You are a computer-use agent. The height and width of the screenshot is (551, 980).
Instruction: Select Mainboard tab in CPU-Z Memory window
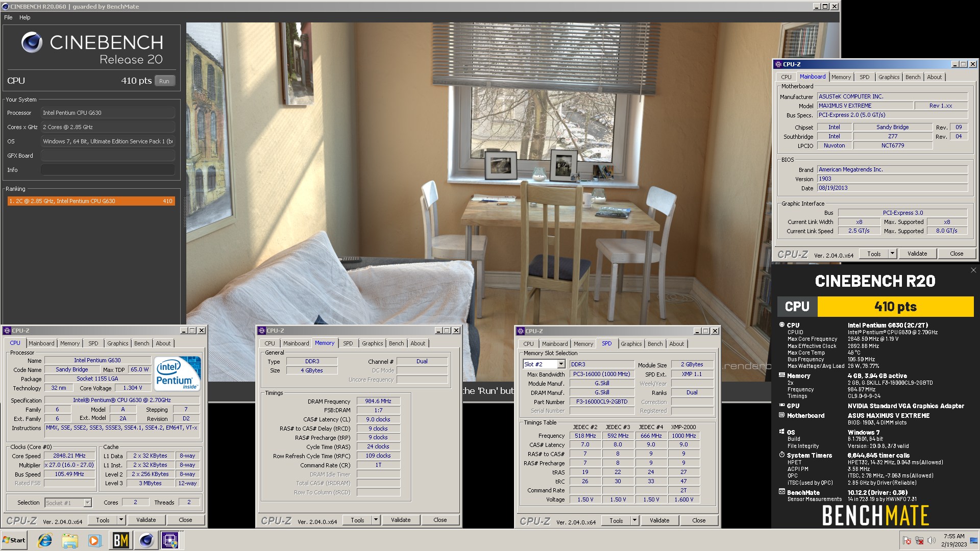click(x=296, y=343)
